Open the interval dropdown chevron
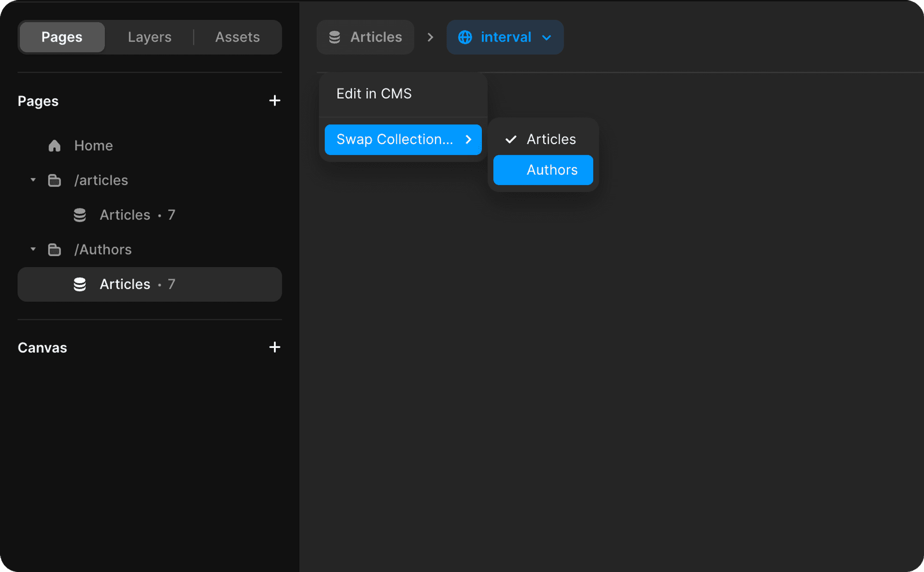The image size is (924, 572). click(x=547, y=37)
